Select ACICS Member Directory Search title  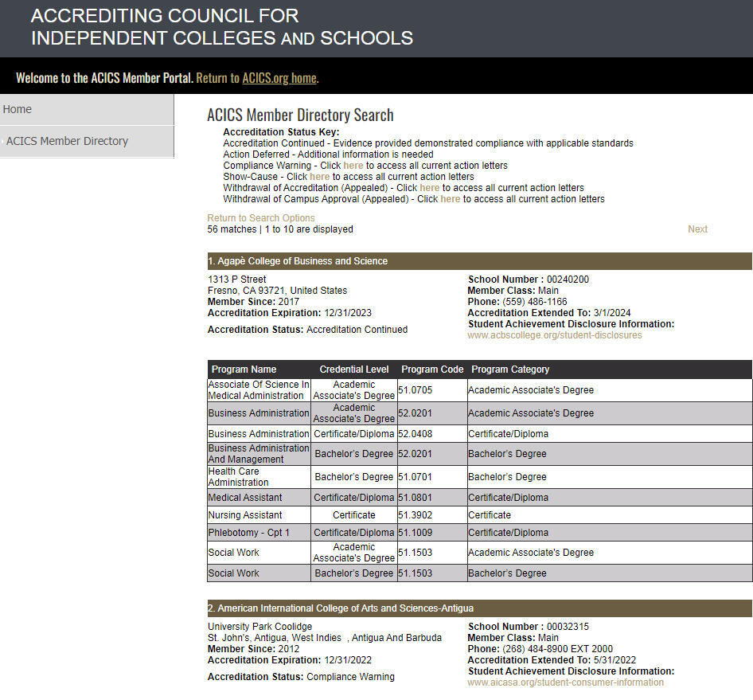coord(300,115)
